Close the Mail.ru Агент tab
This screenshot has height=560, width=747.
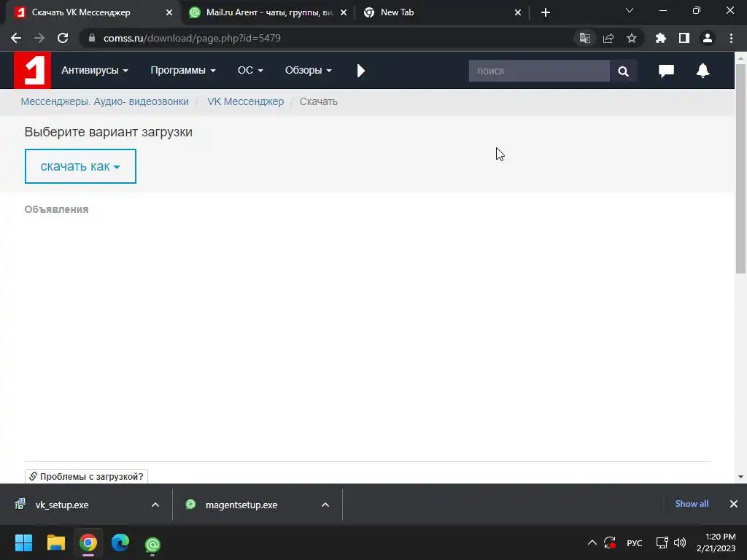pyautogui.click(x=344, y=12)
